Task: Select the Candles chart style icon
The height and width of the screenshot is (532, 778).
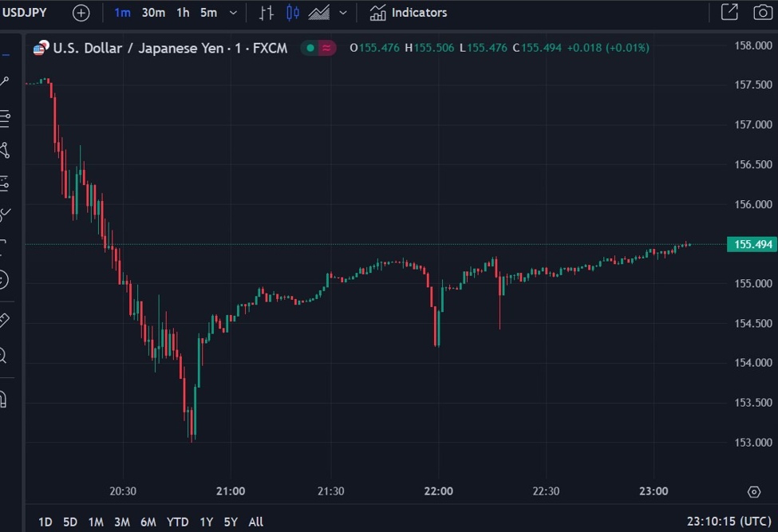Action: (293, 13)
